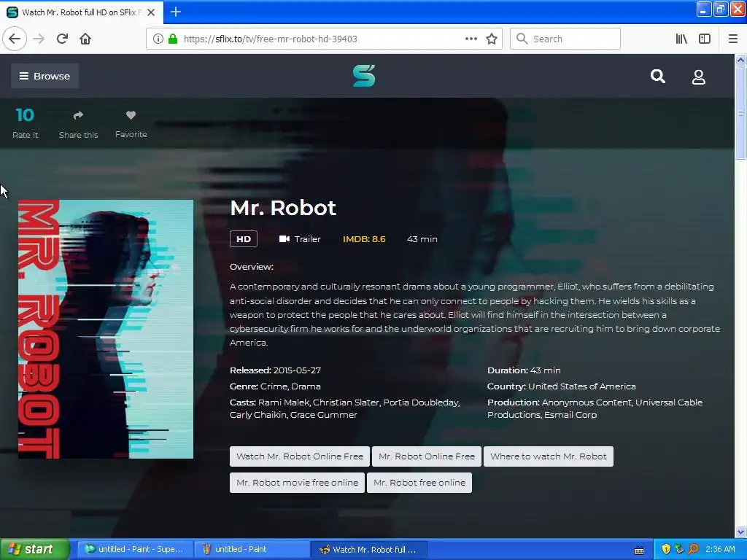Click the IMDB: 8.6 rating text
The width and height of the screenshot is (747, 560).
pos(364,239)
